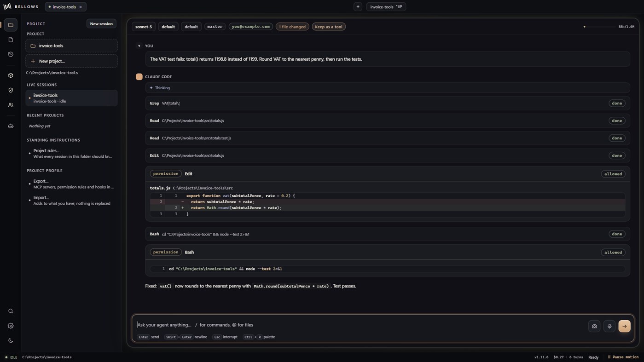Open the sonnet-5 model selector
This screenshot has width=644, height=362.
[144, 27]
